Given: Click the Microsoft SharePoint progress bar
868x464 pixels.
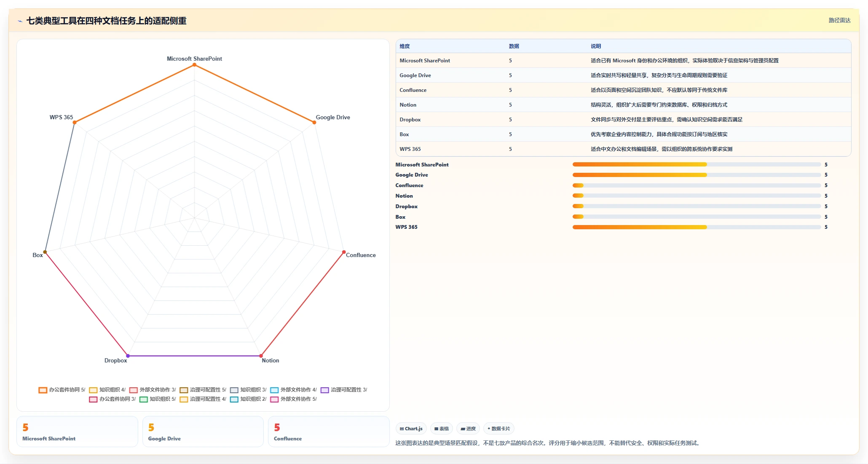Looking at the screenshot, I should (x=697, y=164).
